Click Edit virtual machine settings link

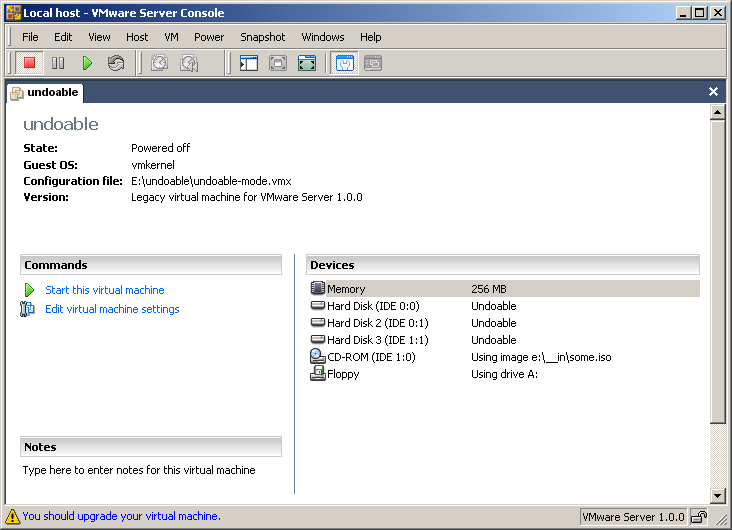click(112, 309)
